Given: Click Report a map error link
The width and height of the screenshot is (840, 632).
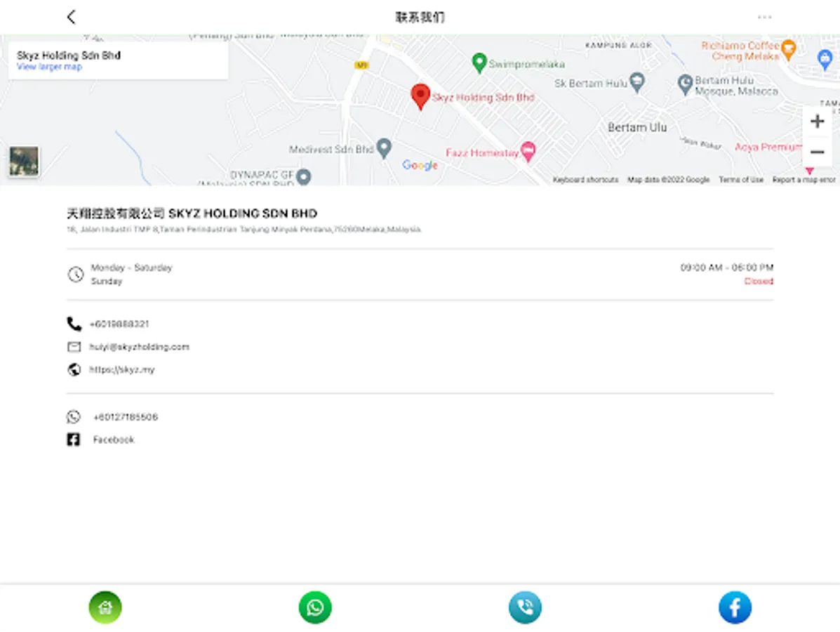Looking at the screenshot, I should pos(804,180).
